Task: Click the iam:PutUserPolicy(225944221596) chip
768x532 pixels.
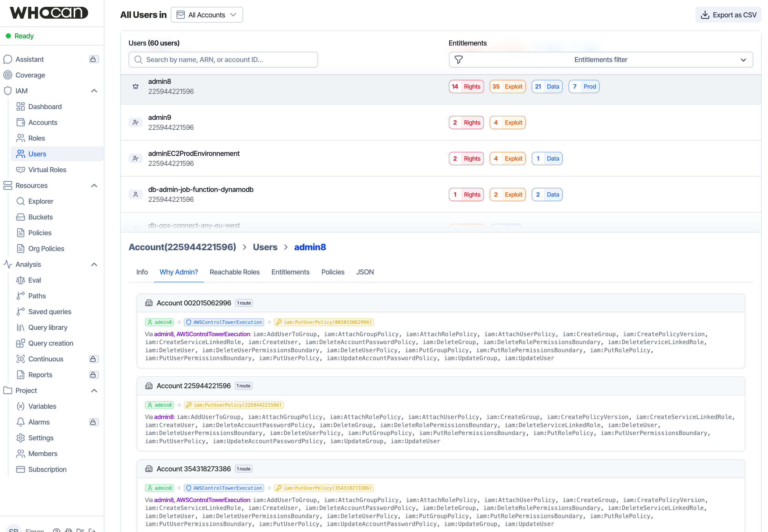Action: pyautogui.click(x=234, y=405)
